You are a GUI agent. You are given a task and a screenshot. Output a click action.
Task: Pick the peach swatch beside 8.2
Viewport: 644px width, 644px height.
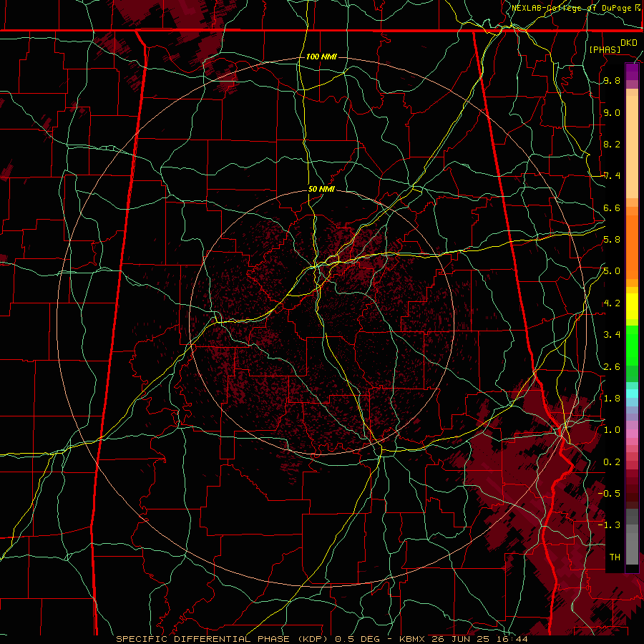click(632, 147)
